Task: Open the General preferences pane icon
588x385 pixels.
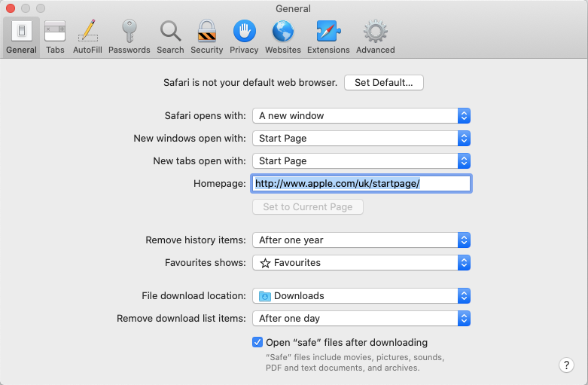Action: (21, 37)
